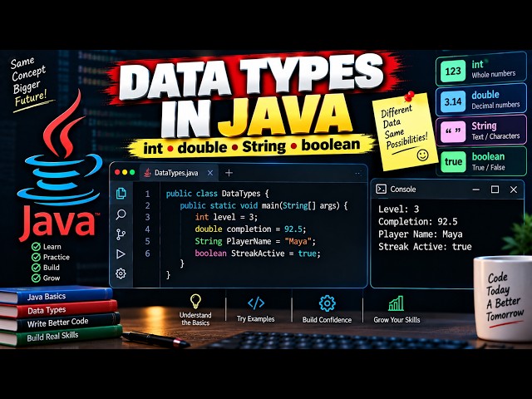The width and height of the screenshot is (532, 399).
Task: Open the Source Control branch icon
Action: tap(121, 234)
